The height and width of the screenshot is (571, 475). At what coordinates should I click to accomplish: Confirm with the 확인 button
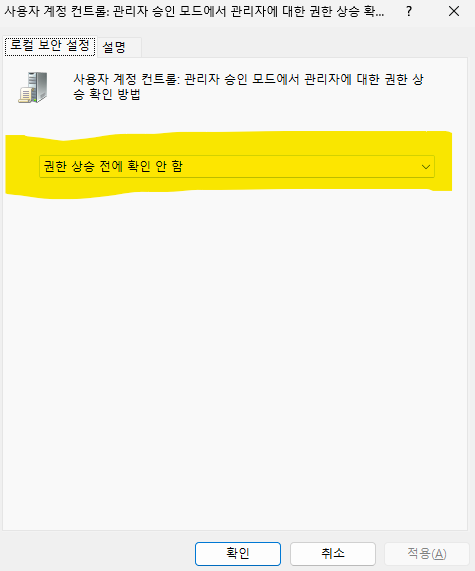(x=238, y=554)
